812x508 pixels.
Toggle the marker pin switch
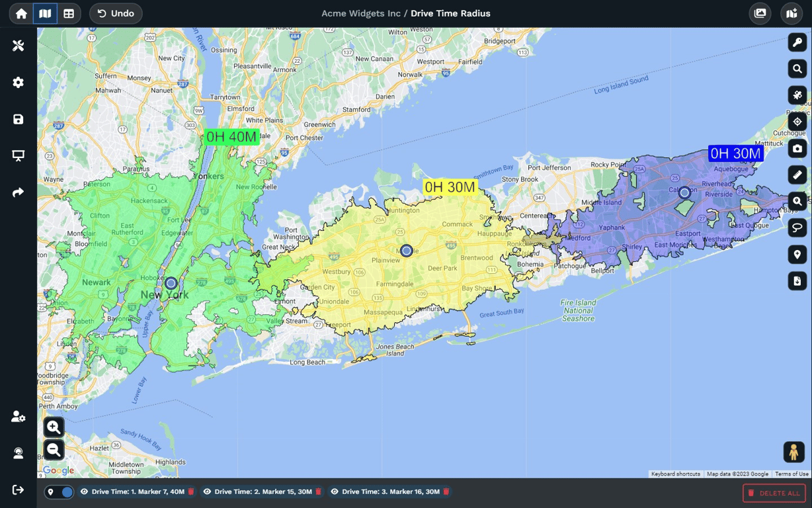click(60, 492)
